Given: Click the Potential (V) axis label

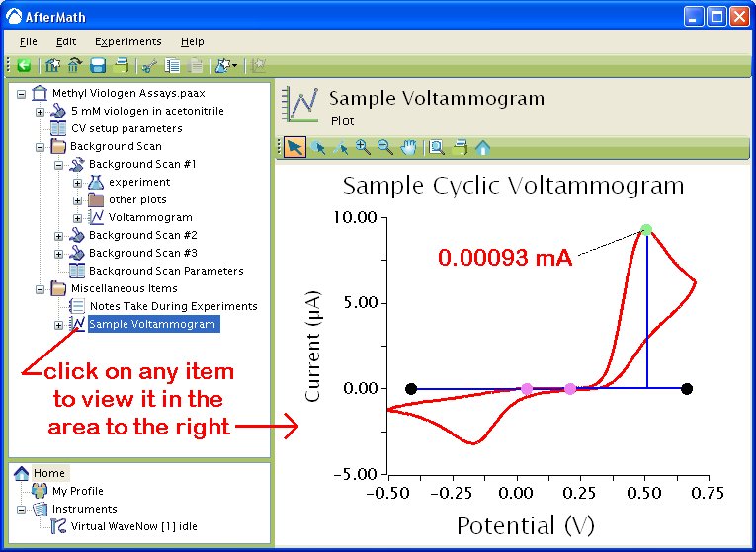Looking at the screenshot, I should pos(526,525).
